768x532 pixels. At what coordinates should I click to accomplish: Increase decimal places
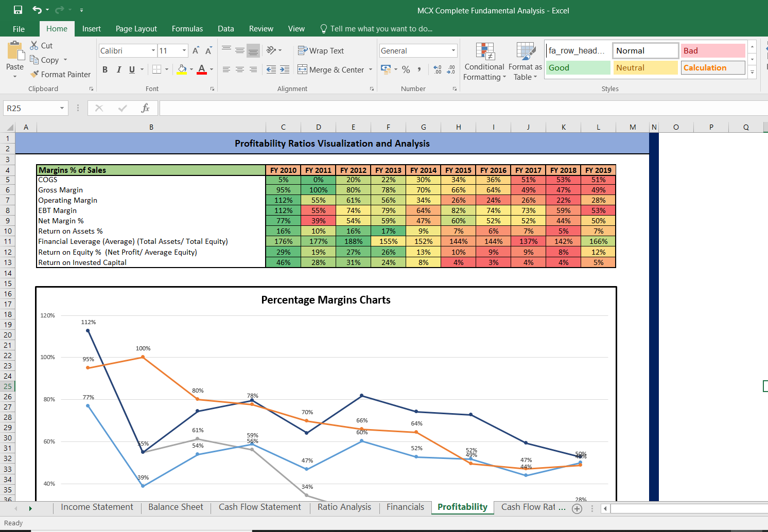[x=438, y=69]
